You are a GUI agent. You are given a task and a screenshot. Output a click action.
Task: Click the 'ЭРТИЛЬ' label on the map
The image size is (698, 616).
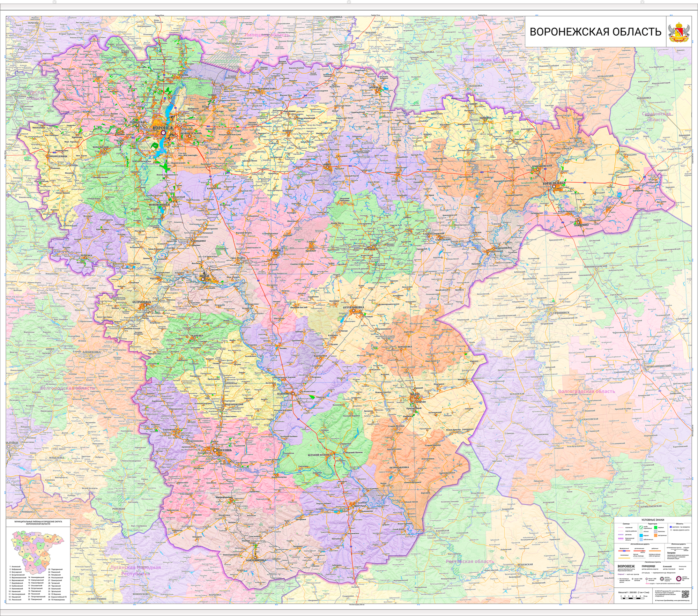tap(373, 88)
